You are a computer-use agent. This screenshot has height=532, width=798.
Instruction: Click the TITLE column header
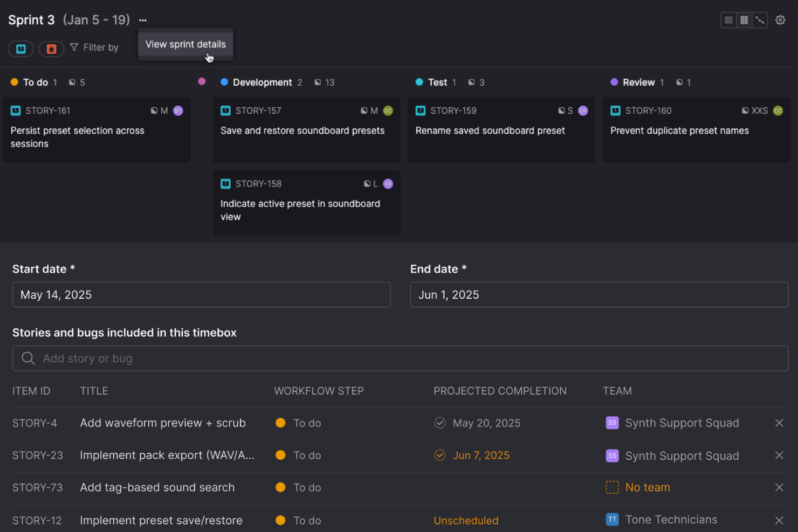94,391
